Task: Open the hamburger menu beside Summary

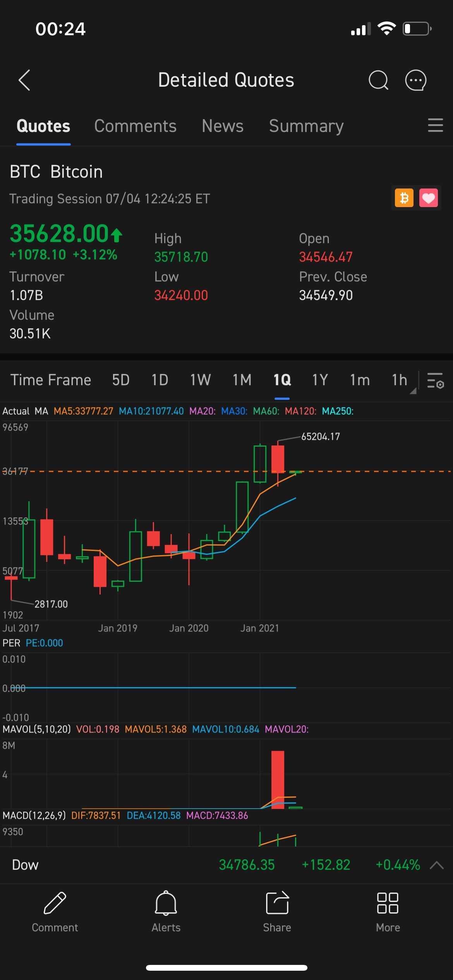Action: (x=435, y=125)
